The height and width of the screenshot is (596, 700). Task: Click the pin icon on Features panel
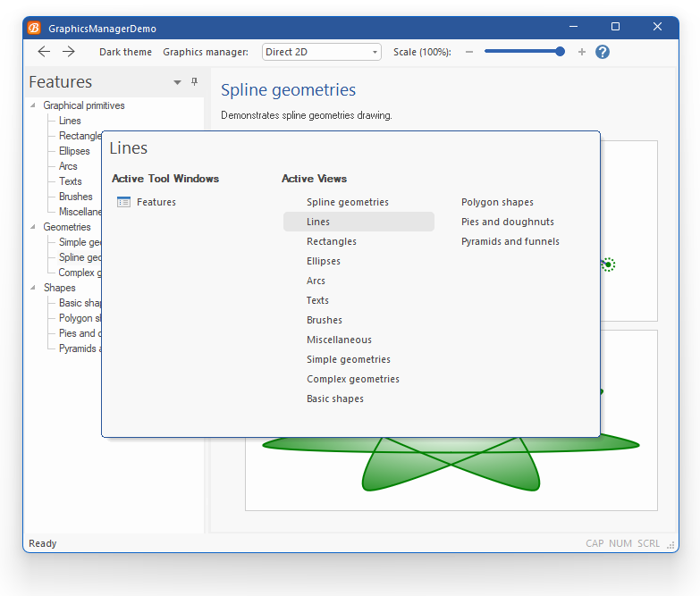coord(194,82)
